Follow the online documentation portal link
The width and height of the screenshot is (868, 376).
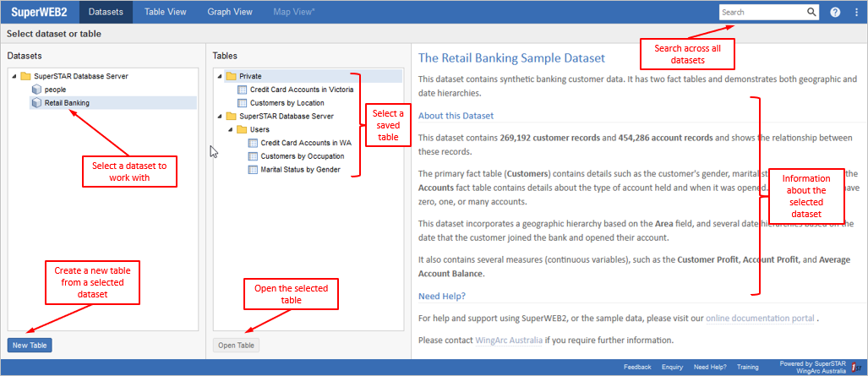pyautogui.click(x=760, y=319)
